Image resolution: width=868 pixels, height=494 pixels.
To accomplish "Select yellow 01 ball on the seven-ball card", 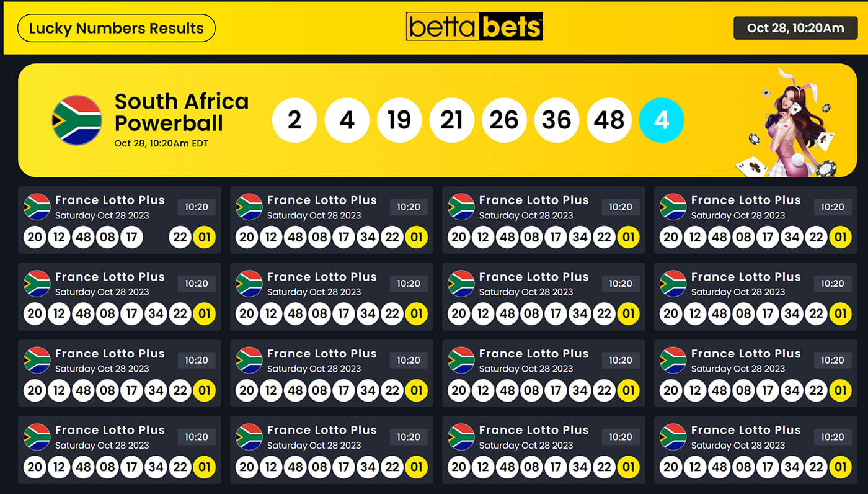I will pos(205,237).
